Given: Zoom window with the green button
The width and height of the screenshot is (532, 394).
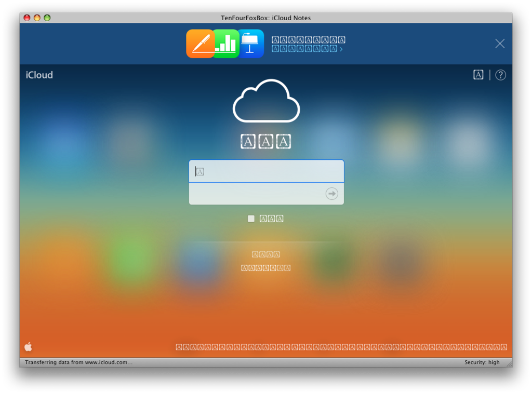Looking at the screenshot, I should (x=47, y=18).
